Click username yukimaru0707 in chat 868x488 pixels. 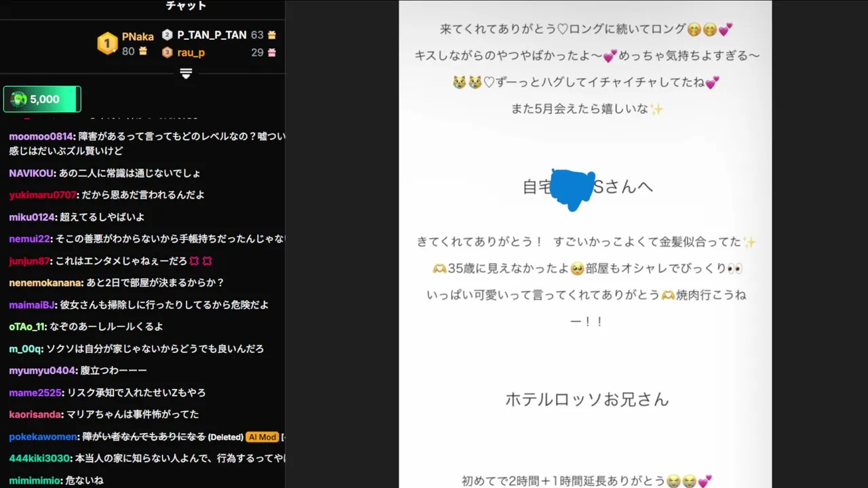click(43, 195)
